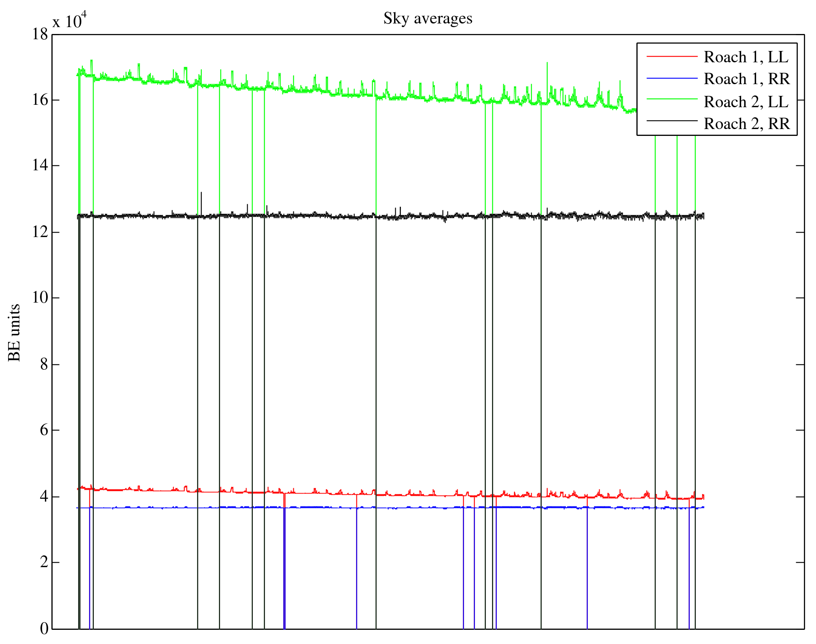Select the 'Roach 2, LL' legend label

click(x=746, y=102)
